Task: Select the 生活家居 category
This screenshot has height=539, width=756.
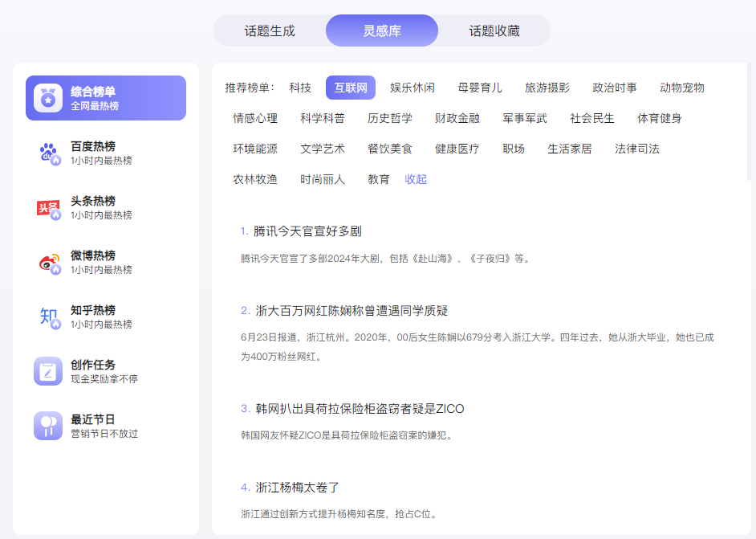Action: [570, 149]
